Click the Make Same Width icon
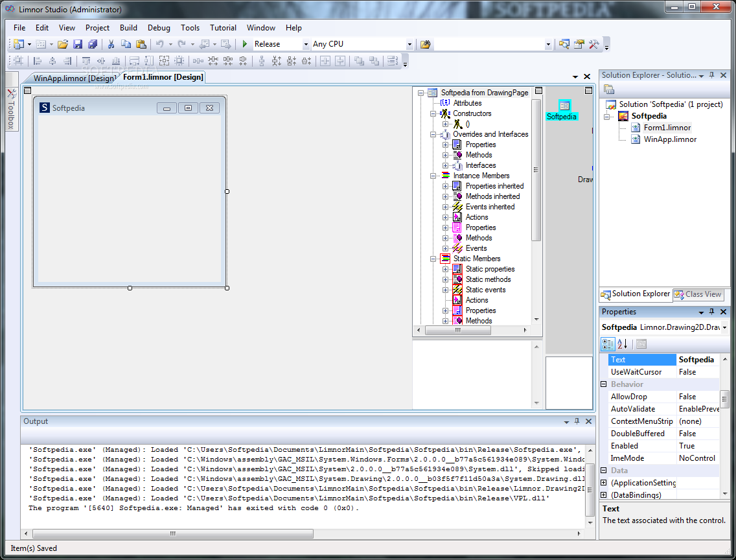The width and height of the screenshot is (736, 560). pos(135,60)
